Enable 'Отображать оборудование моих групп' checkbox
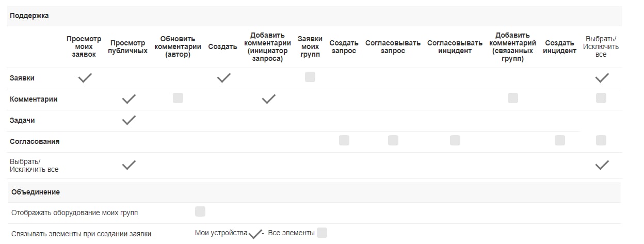 click(x=200, y=212)
